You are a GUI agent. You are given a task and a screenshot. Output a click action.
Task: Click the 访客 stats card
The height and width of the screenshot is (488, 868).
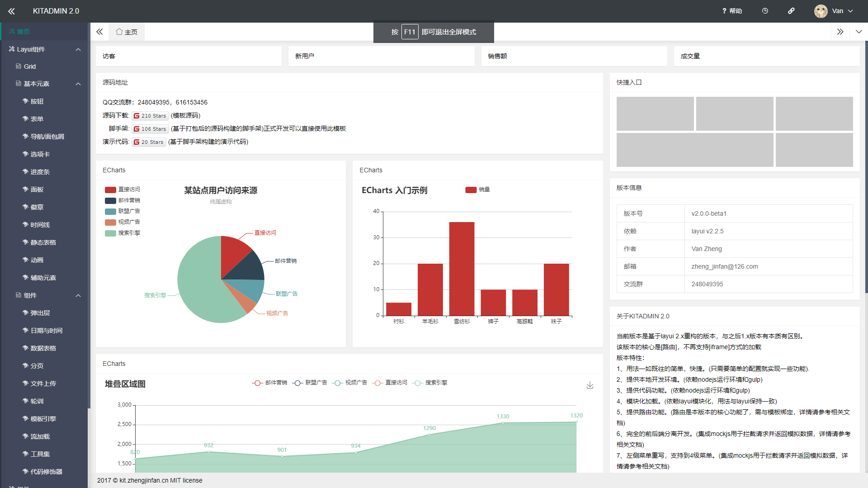click(189, 56)
